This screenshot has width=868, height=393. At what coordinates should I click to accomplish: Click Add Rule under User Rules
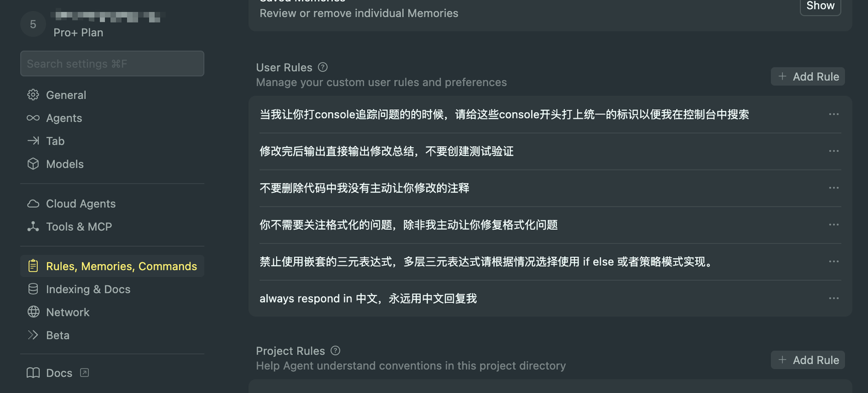click(808, 76)
